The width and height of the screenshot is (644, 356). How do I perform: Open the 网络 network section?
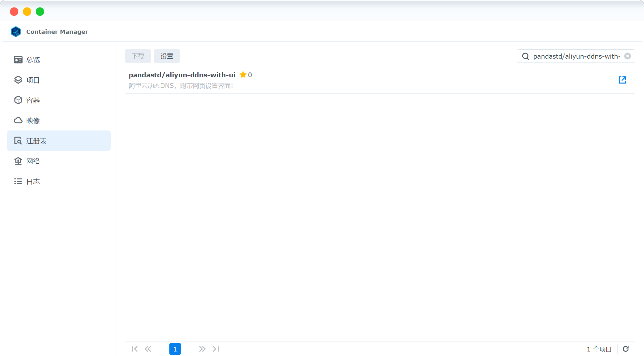[x=33, y=161]
